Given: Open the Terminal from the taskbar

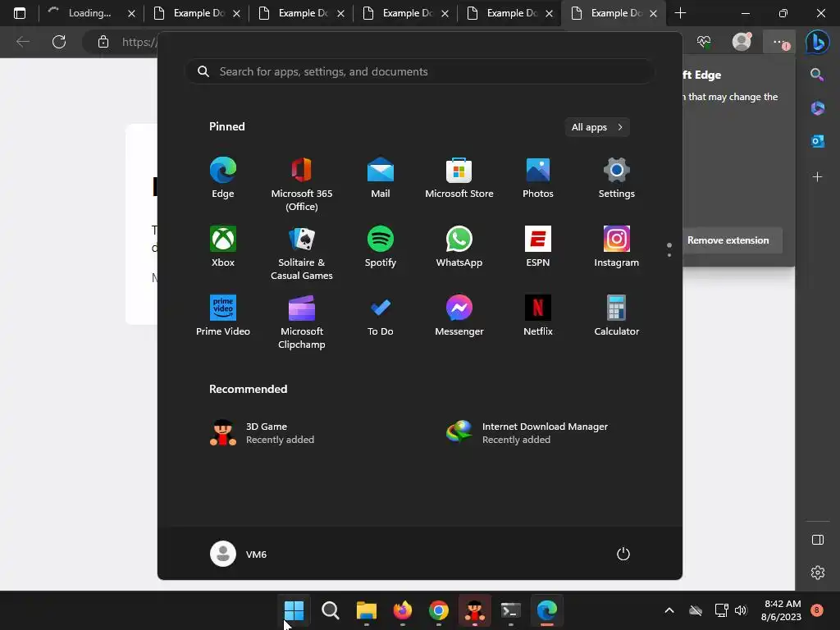Looking at the screenshot, I should [510, 610].
